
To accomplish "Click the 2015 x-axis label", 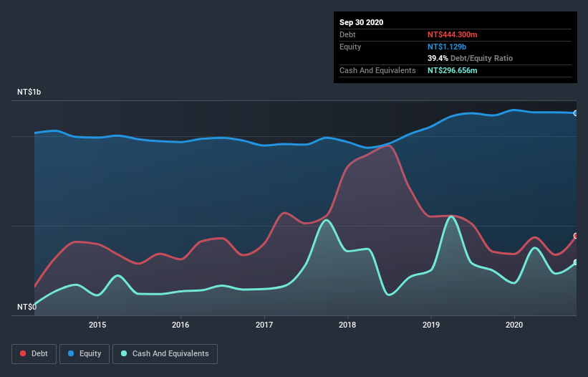I will (97, 325).
